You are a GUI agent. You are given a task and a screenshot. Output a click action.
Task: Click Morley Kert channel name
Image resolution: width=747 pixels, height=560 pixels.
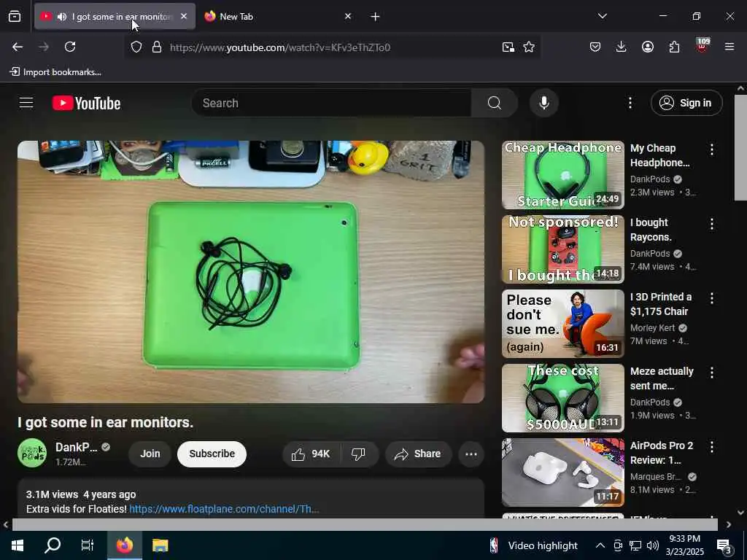pos(652,327)
